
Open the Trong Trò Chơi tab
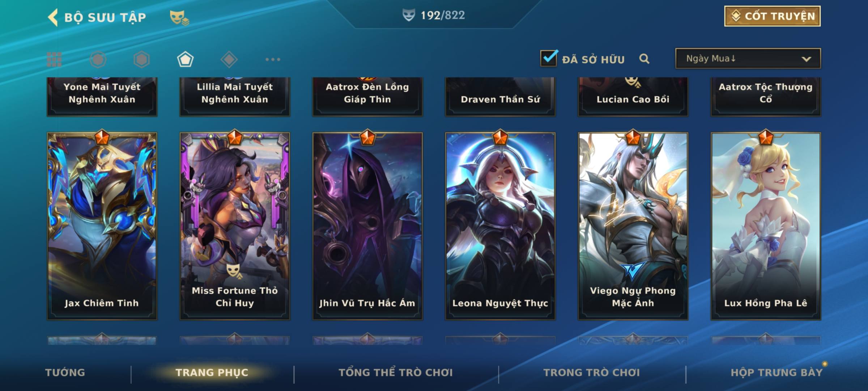tap(592, 373)
